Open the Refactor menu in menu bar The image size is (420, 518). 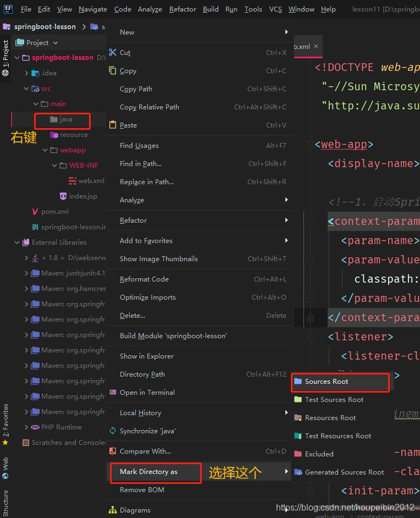(x=183, y=9)
